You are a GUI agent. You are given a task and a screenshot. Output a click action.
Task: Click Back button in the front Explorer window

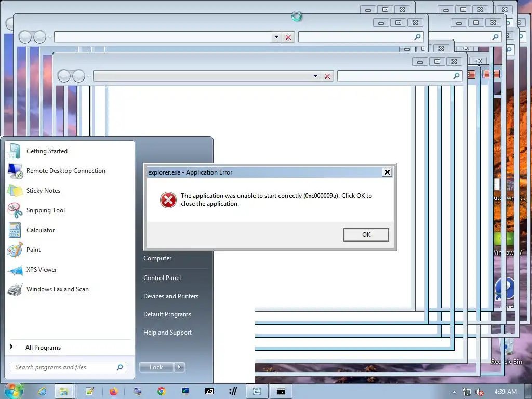[x=64, y=76]
